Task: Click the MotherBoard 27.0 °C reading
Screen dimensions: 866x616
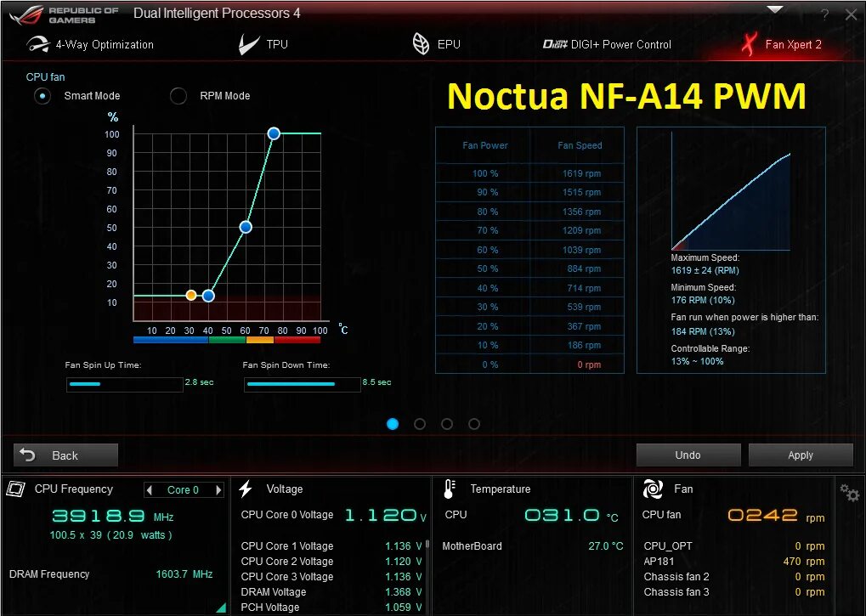Action: click(x=606, y=545)
